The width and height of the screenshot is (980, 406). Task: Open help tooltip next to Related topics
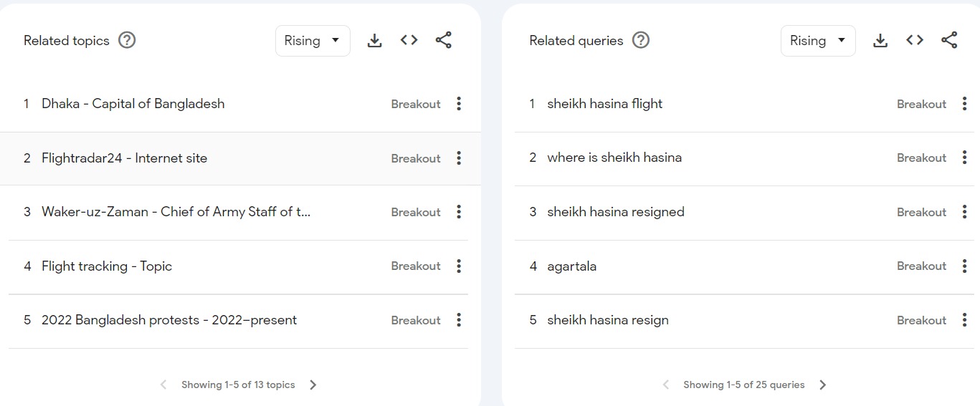[127, 41]
